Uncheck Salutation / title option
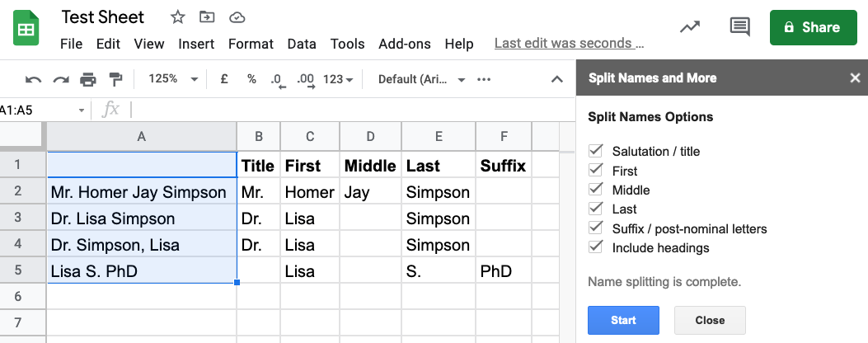Image resolution: width=868 pixels, height=343 pixels. (x=596, y=150)
